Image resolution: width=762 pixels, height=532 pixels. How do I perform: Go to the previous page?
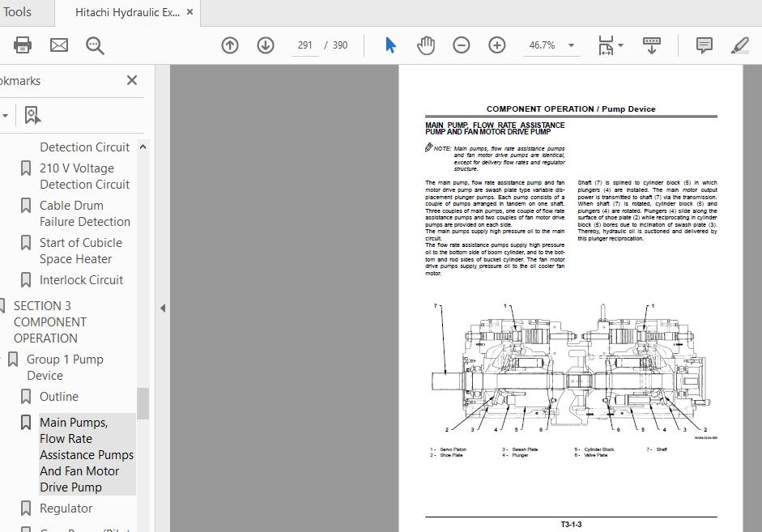pos(230,45)
